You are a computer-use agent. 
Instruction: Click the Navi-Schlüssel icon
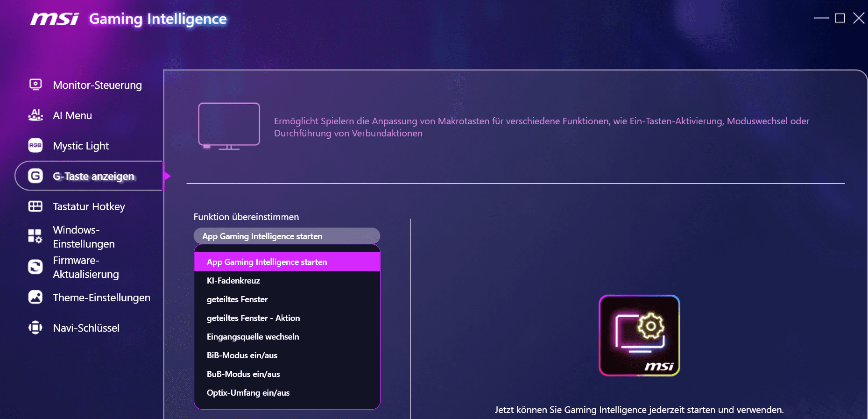click(35, 327)
